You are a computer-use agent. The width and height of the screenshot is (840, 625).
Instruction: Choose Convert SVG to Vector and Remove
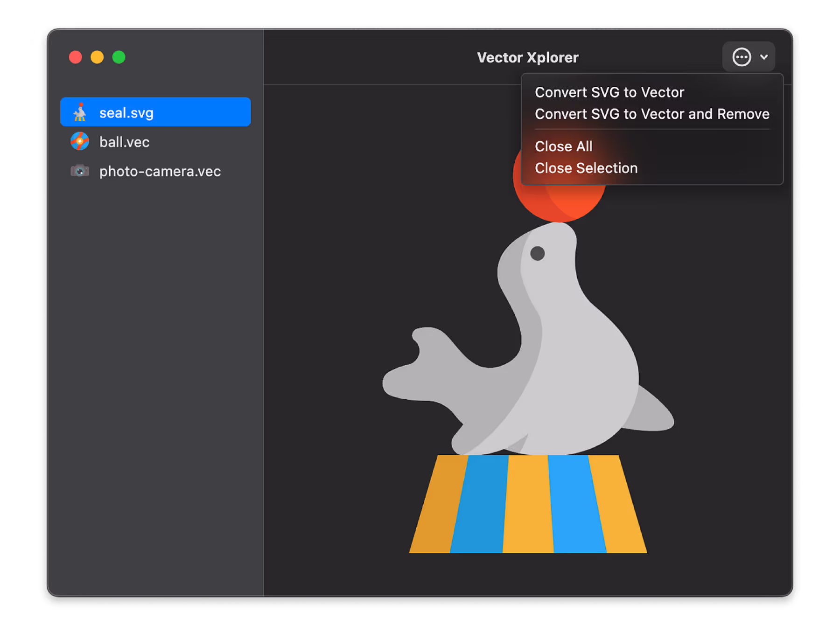coord(652,114)
